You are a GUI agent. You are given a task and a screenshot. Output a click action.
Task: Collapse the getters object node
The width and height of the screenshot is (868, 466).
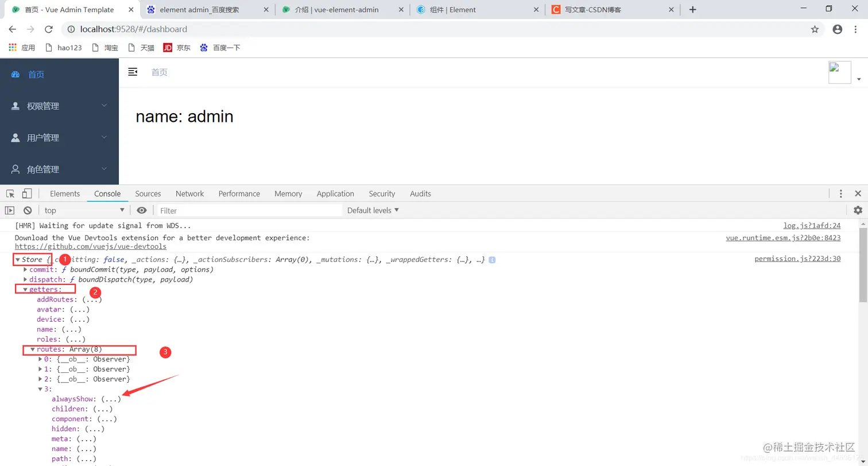pos(25,290)
